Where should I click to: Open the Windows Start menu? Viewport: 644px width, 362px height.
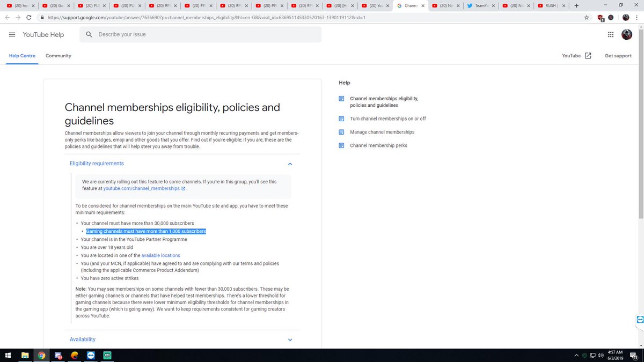[x=9, y=355]
